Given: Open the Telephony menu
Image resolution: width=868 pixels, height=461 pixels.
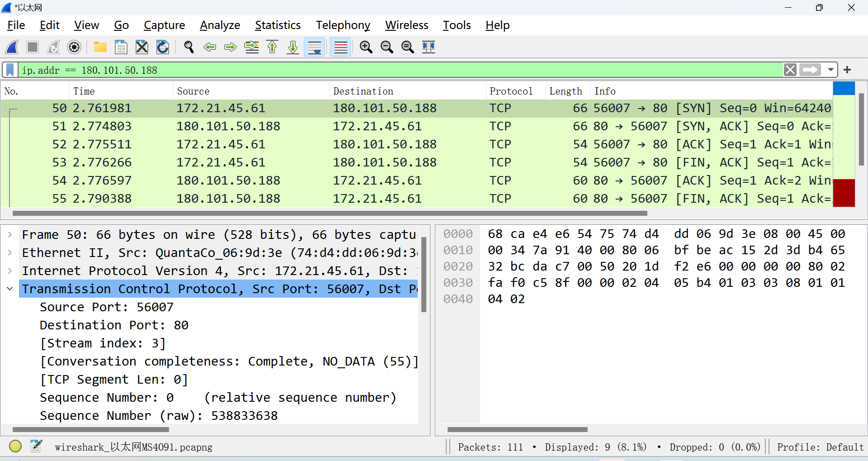Looking at the screenshot, I should click(x=343, y=25).
